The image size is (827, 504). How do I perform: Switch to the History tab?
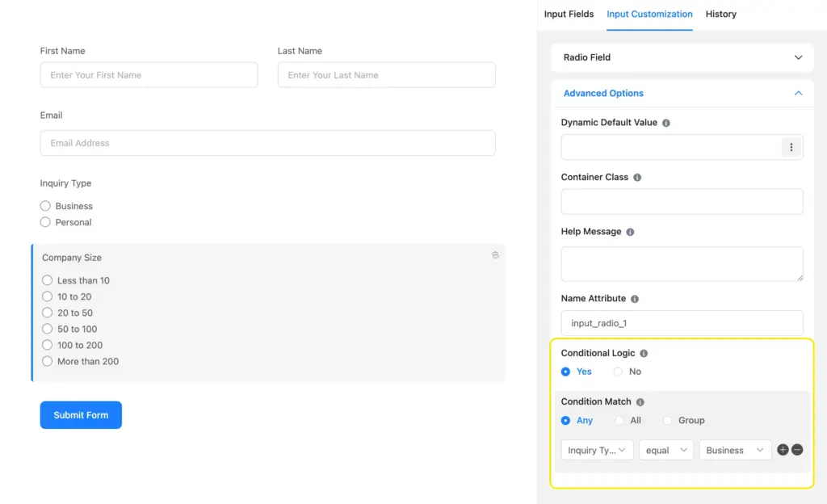[x=721, y=15]
